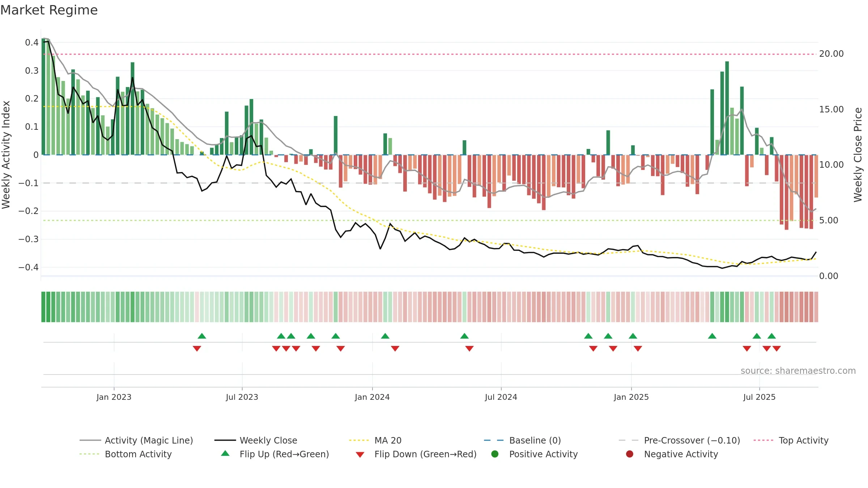Click the Jul 2023 x-axis label

click(242, 397)
